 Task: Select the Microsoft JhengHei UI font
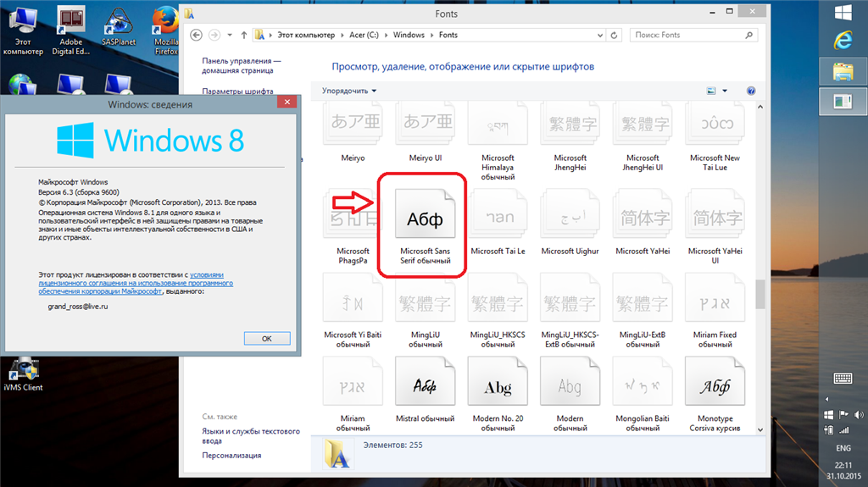[x=643, y=123]
